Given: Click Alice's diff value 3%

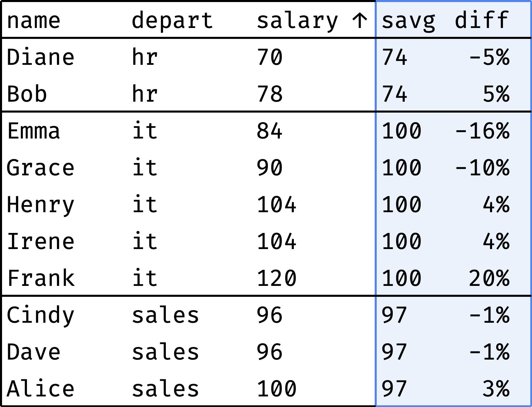Looking at the screenshot, I should click(x=496, y=389).
